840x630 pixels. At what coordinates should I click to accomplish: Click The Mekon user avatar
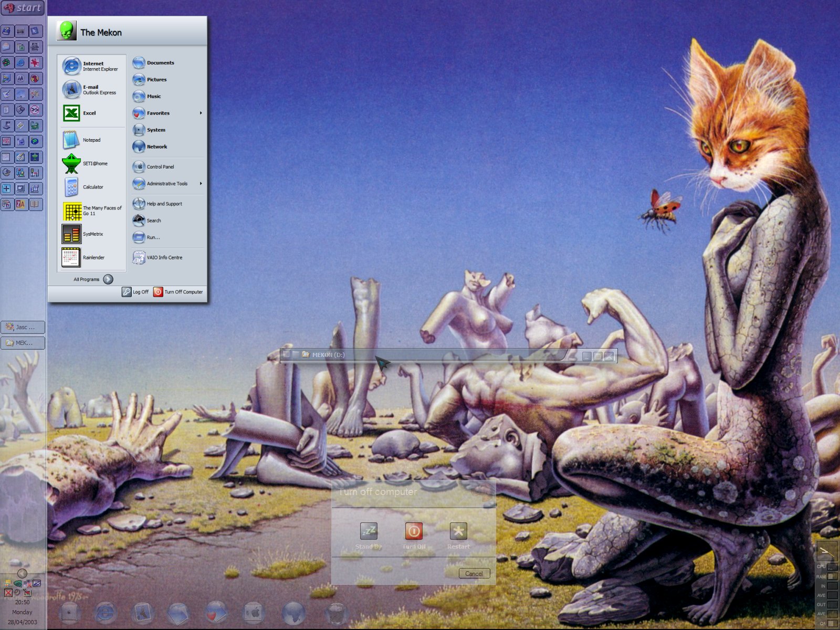point(66,31)
